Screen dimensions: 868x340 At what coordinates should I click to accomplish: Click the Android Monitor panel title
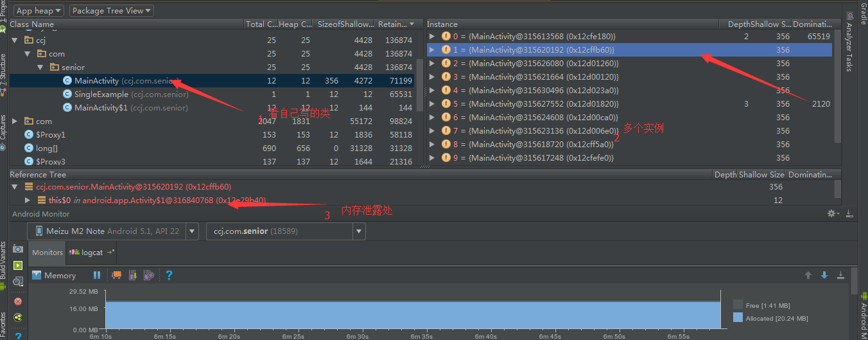pos(41,214)
